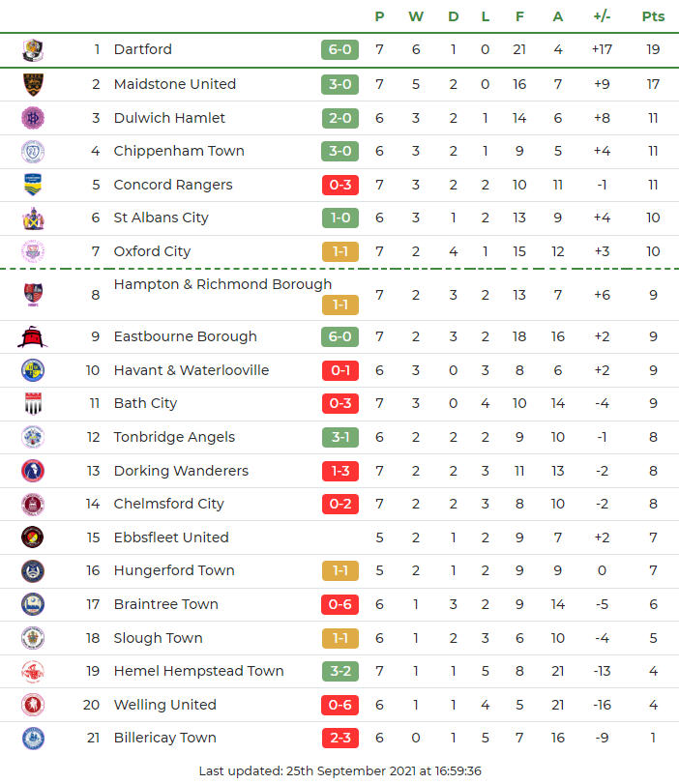Open Braintree Town's 0-6 result badge
The height and width of the screenshot is (784, 679).
339,604
